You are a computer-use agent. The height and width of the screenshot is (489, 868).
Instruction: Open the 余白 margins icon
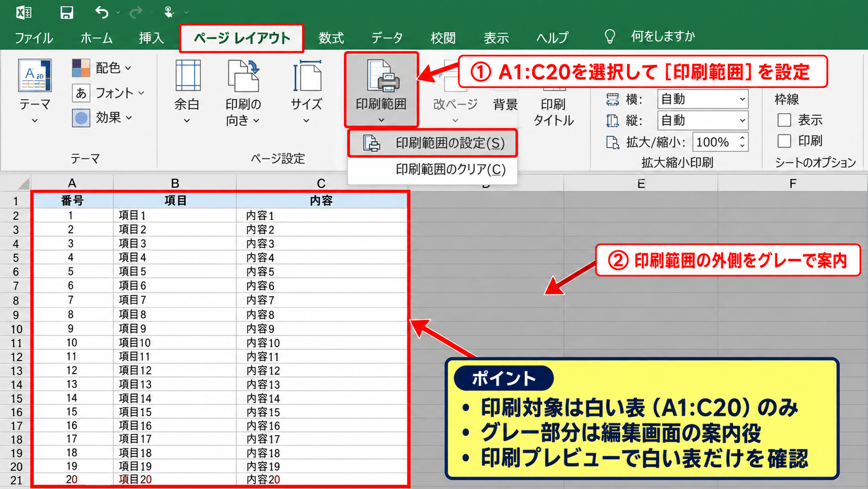(187, 76)
